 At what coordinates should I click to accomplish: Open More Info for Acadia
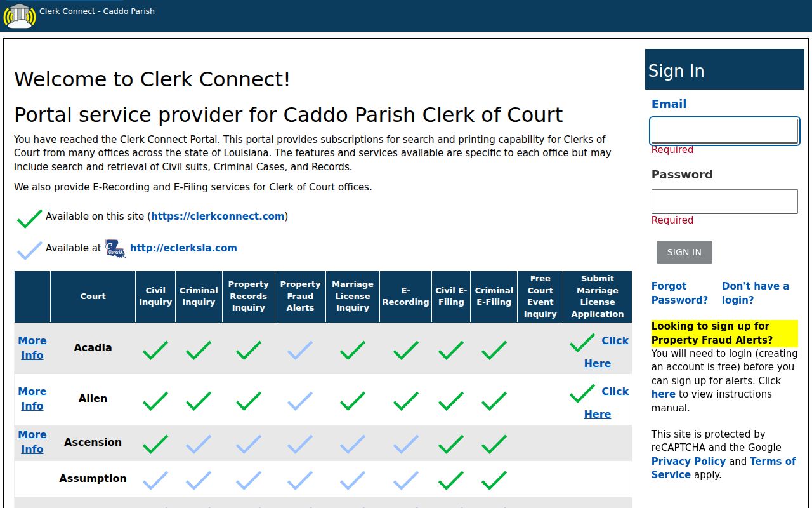coord(32,348)
